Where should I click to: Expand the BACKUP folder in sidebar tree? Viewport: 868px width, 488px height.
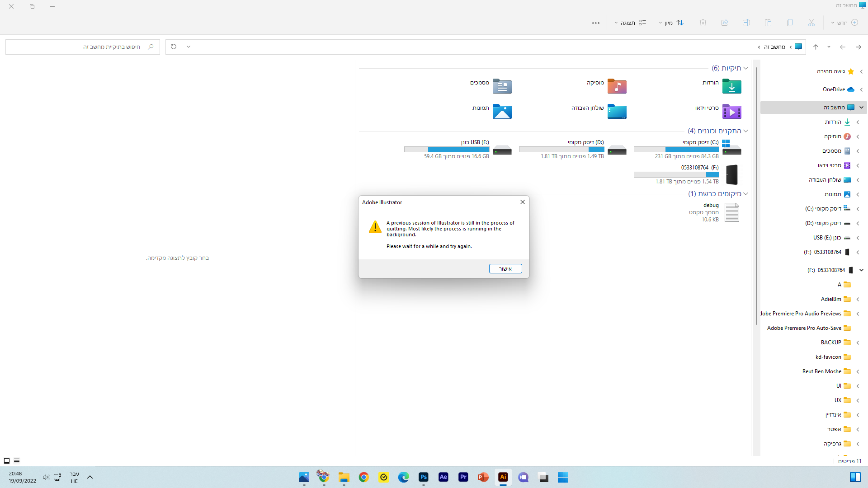pos(858,343)
